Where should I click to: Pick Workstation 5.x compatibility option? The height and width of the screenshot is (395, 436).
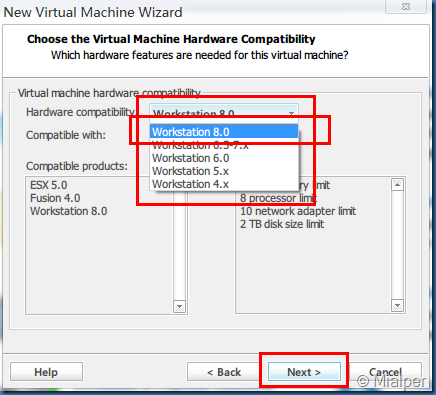tap(224, 171)
